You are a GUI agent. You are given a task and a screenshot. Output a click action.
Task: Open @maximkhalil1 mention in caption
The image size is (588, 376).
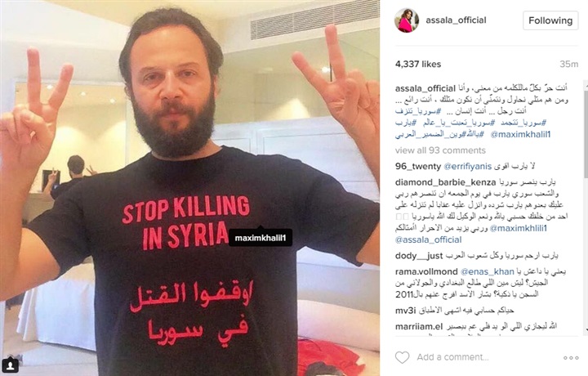pos(520,134)
